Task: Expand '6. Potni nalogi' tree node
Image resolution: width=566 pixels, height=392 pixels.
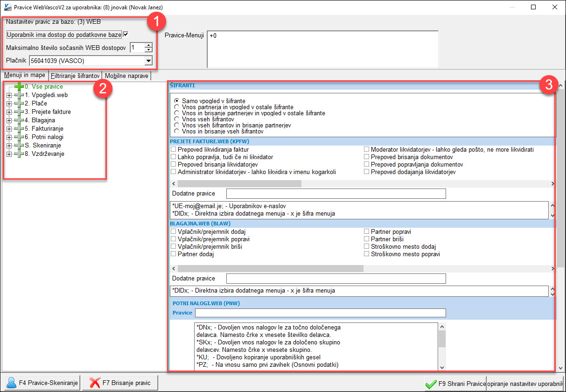Action: 9,137
